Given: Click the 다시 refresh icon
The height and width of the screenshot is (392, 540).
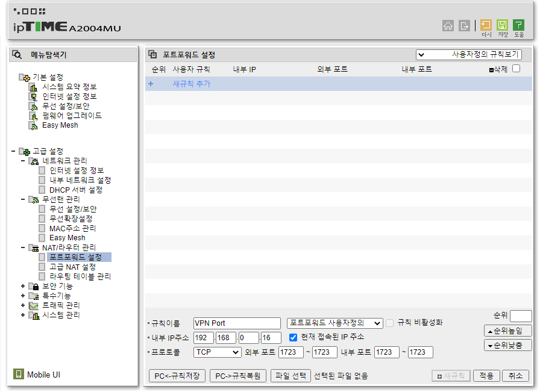Looking at the screenshot, I should tap(486, 25).
